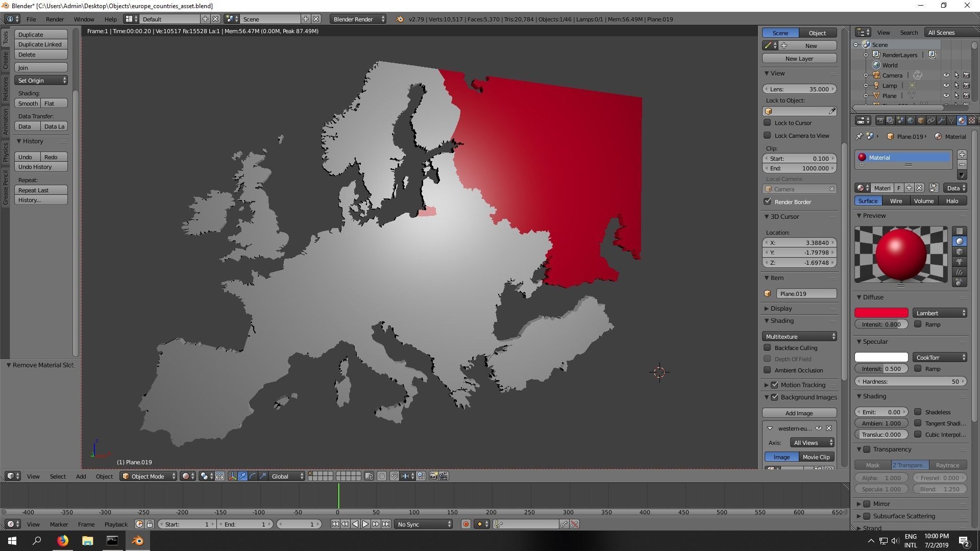Viewport: 980px width, 551px height.
Task: Enable the Transparency panel checkbox
Action: [x=867, y=449]
